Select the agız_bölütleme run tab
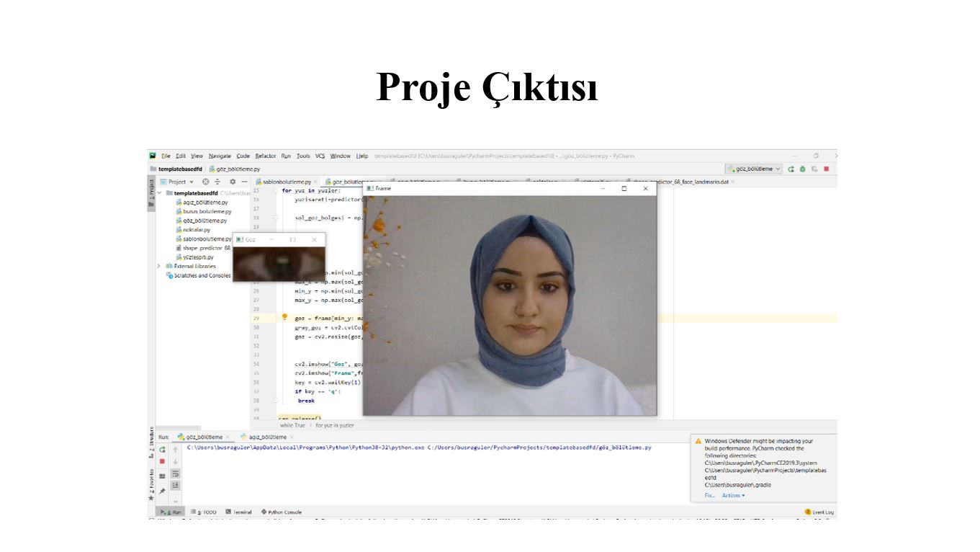This screenshot has width=980, height=552. pos(267,437)
